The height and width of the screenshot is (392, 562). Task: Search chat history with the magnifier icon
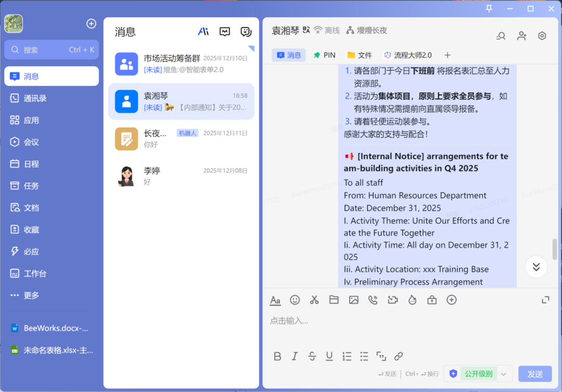[x=501, y=35]
